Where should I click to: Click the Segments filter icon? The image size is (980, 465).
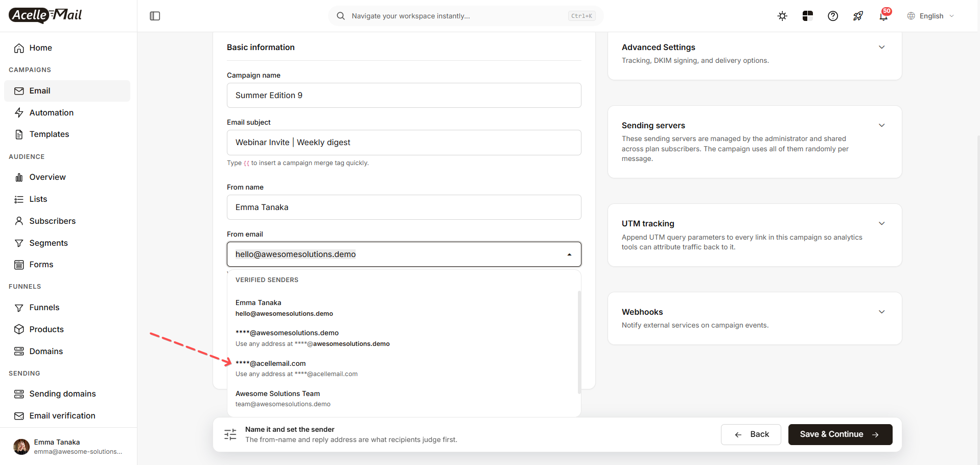[19, 243]
